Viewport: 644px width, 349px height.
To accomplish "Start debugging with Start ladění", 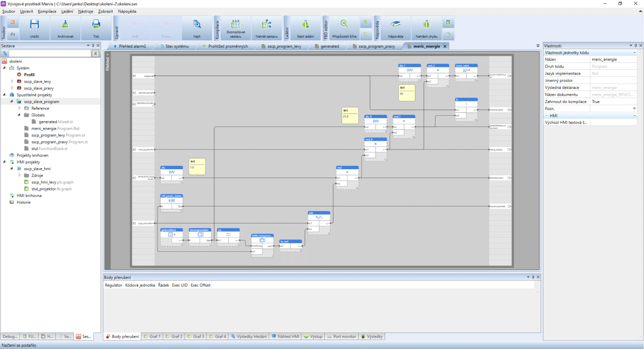I will (x=305, y=25).
